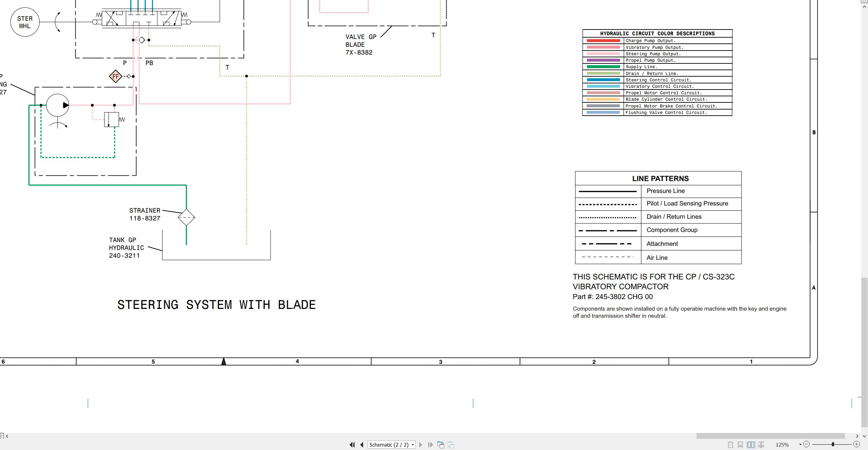
Task: Click the "Propel Motor Brake Control Circuit." text
Action: (671, 106)
